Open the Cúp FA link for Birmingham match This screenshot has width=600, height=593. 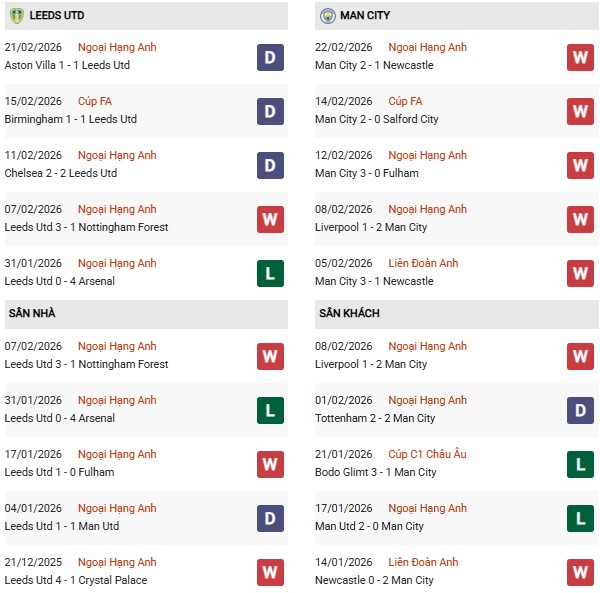[94, 101]
